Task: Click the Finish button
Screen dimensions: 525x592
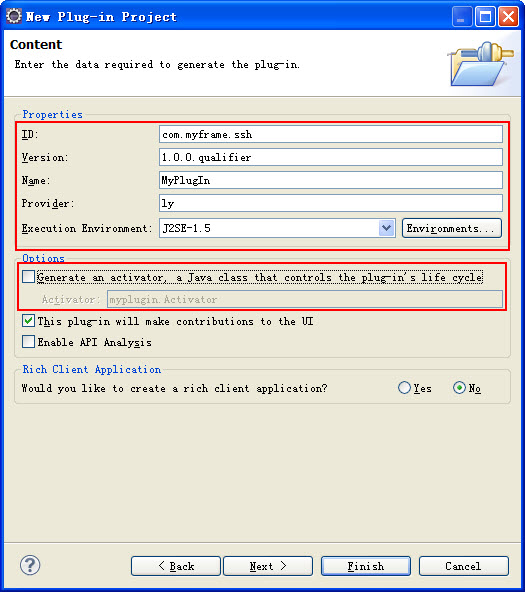Action: point(366,566)
